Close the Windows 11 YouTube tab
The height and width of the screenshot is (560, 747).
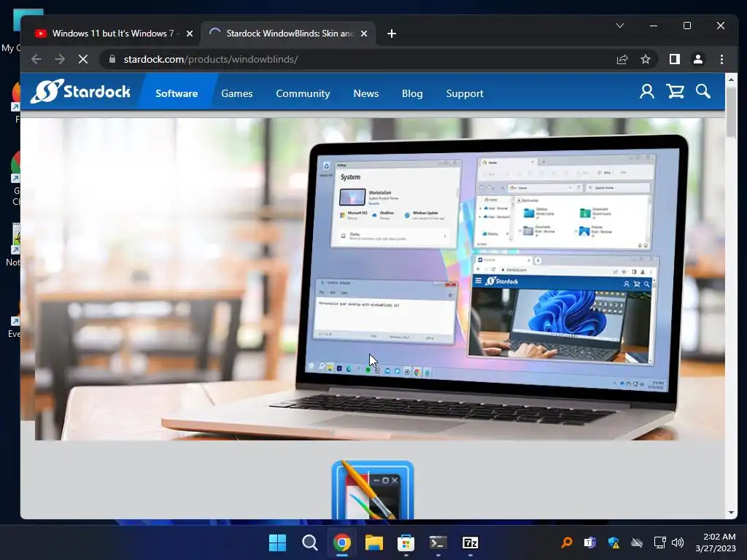pos(189,34)
